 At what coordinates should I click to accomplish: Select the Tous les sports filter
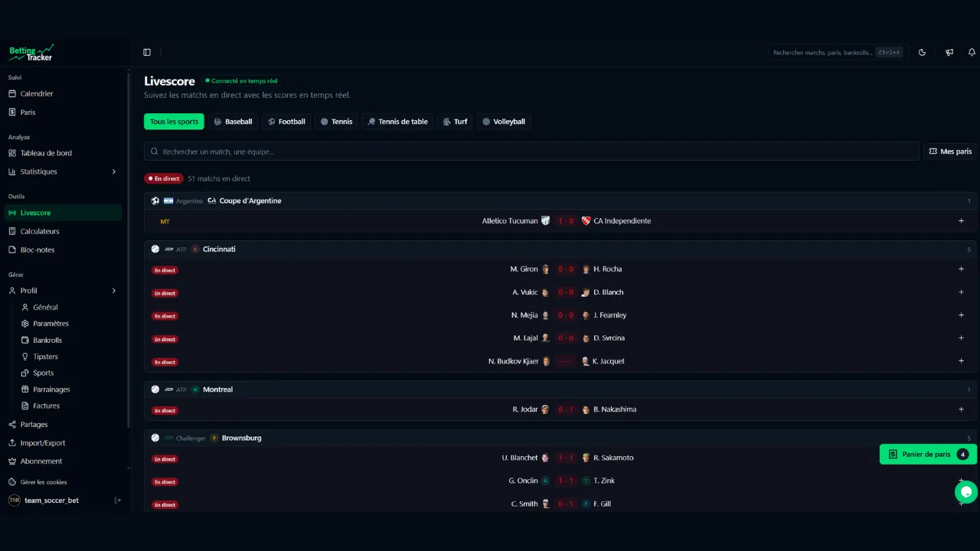pos(174,122)
